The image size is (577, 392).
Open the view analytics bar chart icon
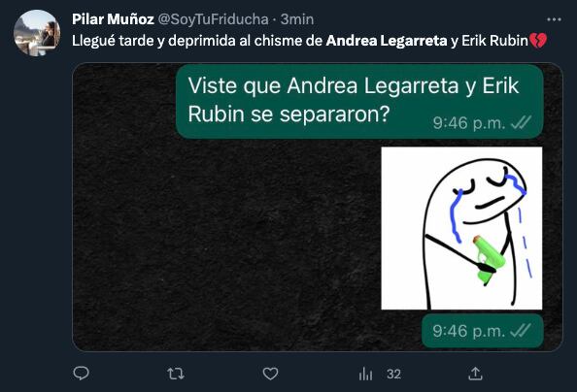[x=365, y=374]
